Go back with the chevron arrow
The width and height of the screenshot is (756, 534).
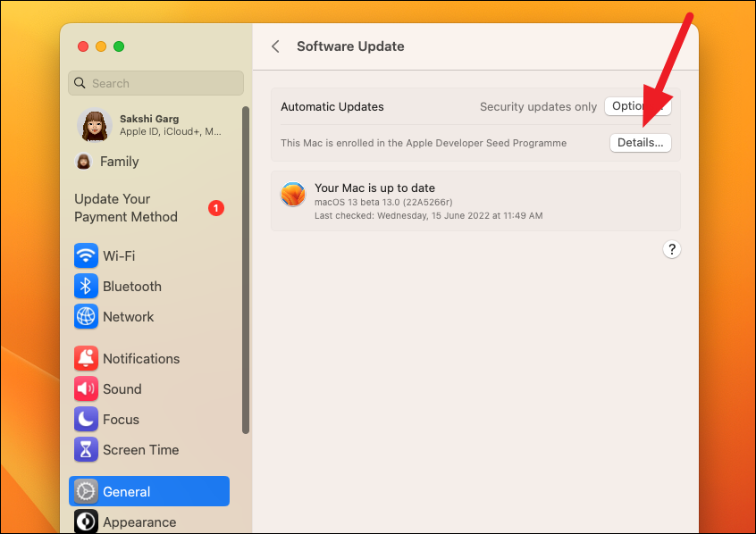pyautogui.click(x=275, y=46)
